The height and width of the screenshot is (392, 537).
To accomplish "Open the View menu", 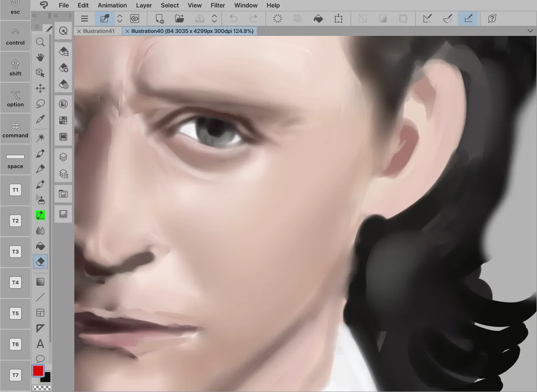I will click(195, 5).
